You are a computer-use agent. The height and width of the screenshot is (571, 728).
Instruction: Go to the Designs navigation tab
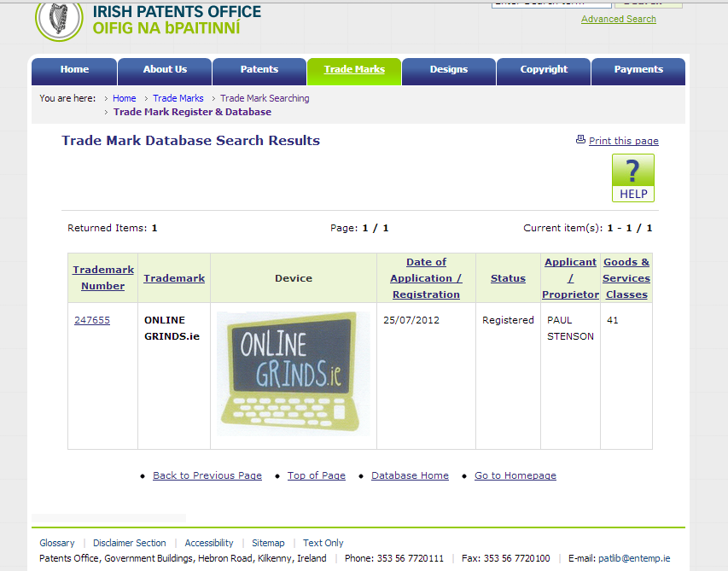(449, 70)
